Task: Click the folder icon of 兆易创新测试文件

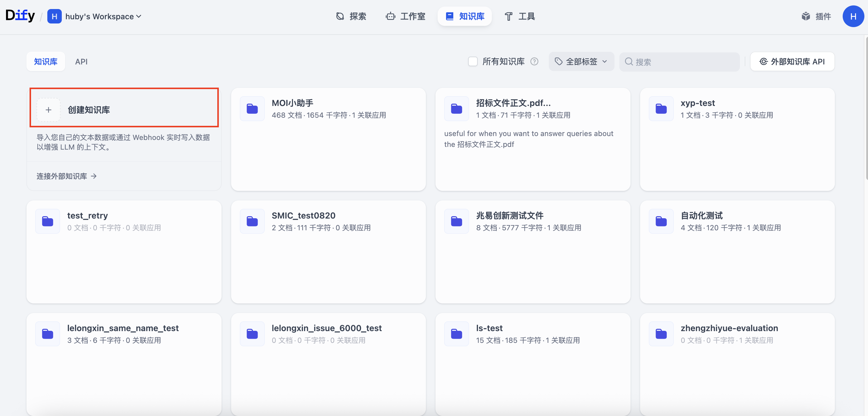Action: pyautogui.click(x=456, y=221)
